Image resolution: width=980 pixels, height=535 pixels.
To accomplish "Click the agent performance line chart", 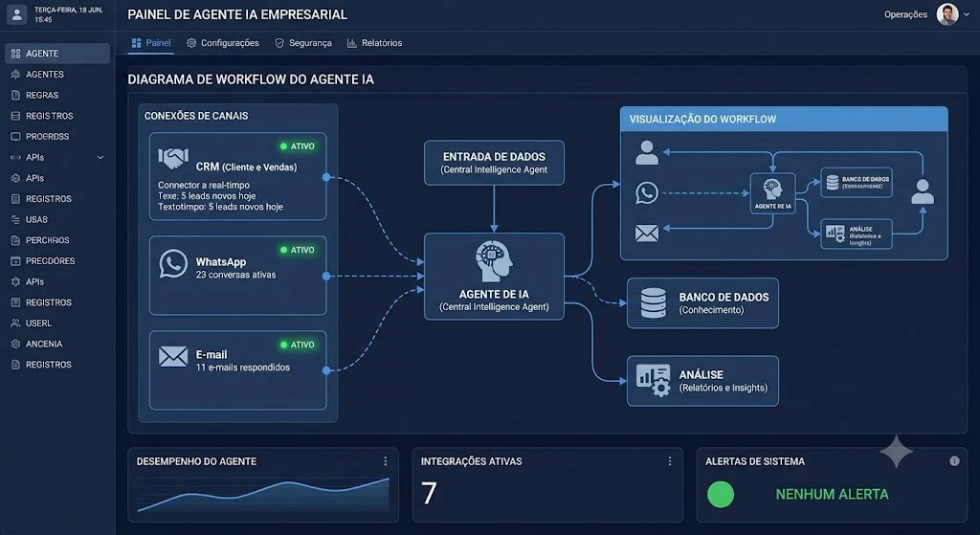I will (263, 495).
